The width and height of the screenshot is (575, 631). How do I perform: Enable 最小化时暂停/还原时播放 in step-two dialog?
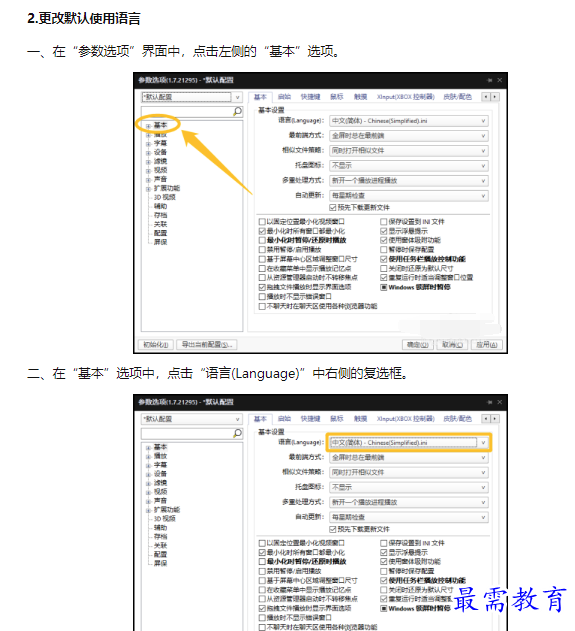point(262,561)
